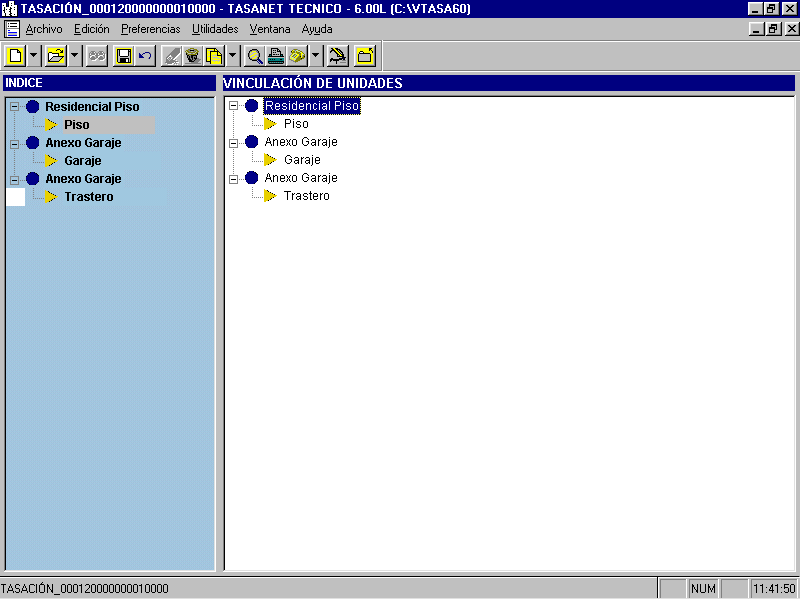Click yellow arrow icon beside Piso in INDICE
The width and height of the screenshot is (800, 600).
pos(51,124)
